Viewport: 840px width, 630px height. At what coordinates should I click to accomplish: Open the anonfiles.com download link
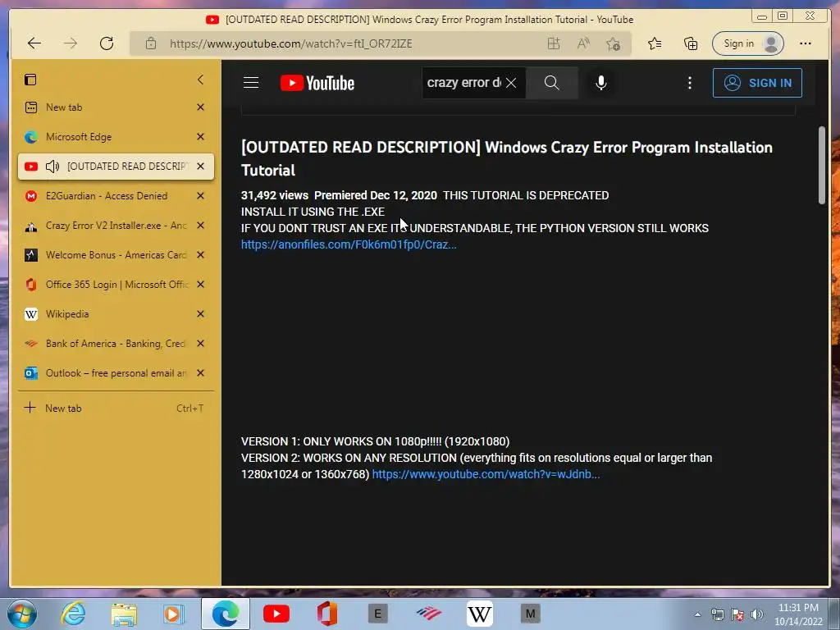[349, 244]
